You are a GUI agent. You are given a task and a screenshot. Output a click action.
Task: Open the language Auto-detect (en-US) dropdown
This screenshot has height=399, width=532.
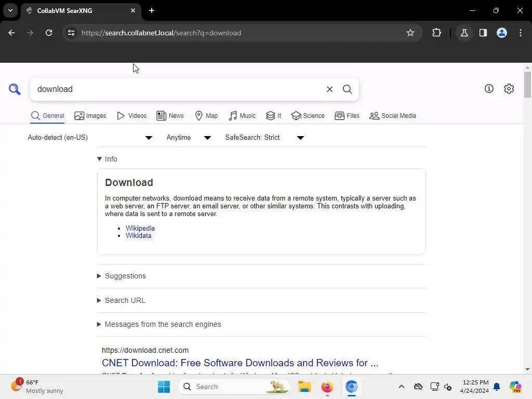90,137
